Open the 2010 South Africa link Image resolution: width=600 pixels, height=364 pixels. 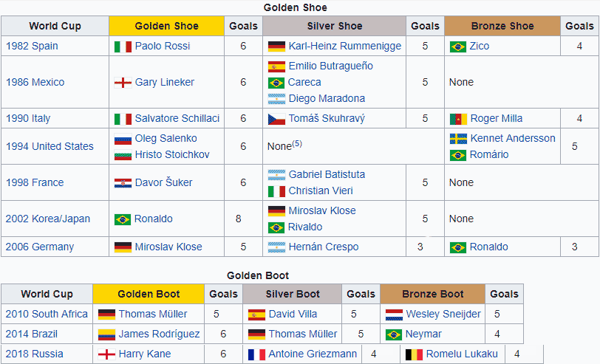[47, 314]
